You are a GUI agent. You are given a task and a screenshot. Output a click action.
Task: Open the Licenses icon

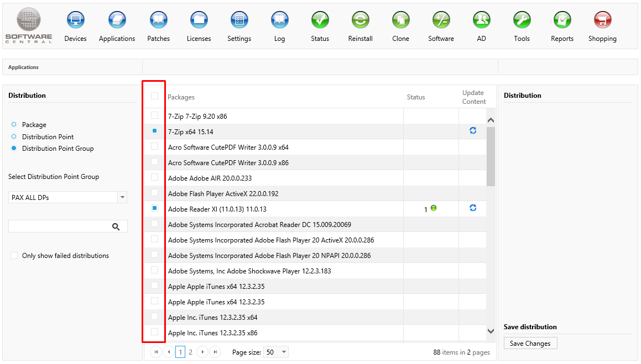tap(199, 21)
